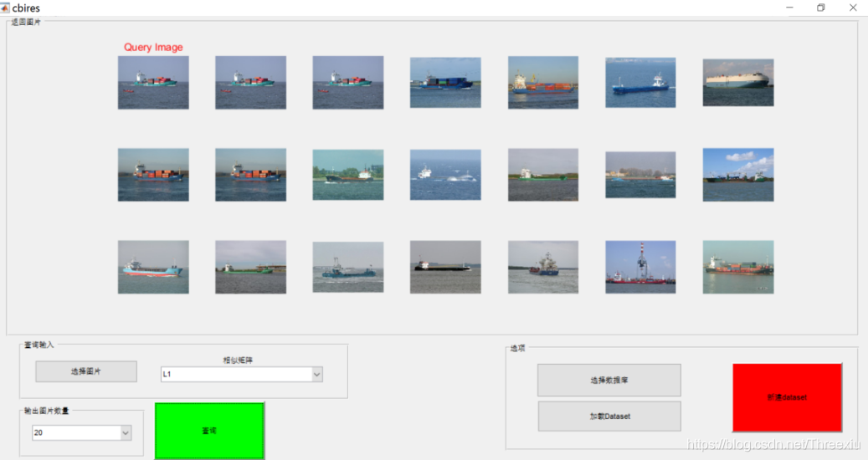Click the 选项 panel title

(517, 348)
